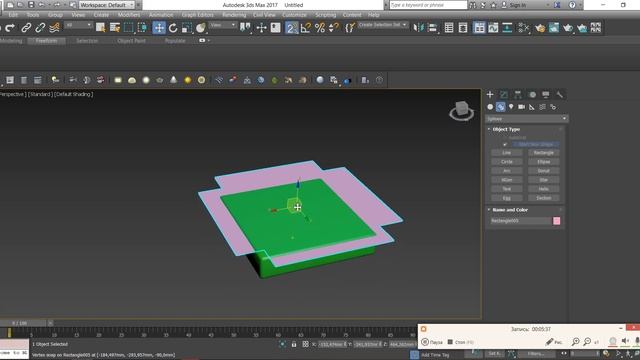Collapse the Name and Color rollout
Screen dimensions: 640x360
[x=510, y=210]
